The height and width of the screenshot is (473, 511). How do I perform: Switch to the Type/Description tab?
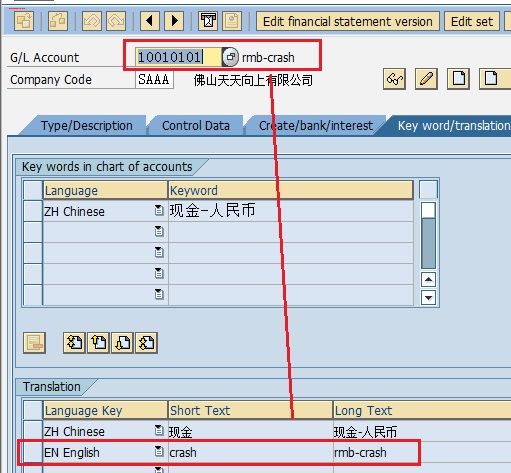[86, 126]
